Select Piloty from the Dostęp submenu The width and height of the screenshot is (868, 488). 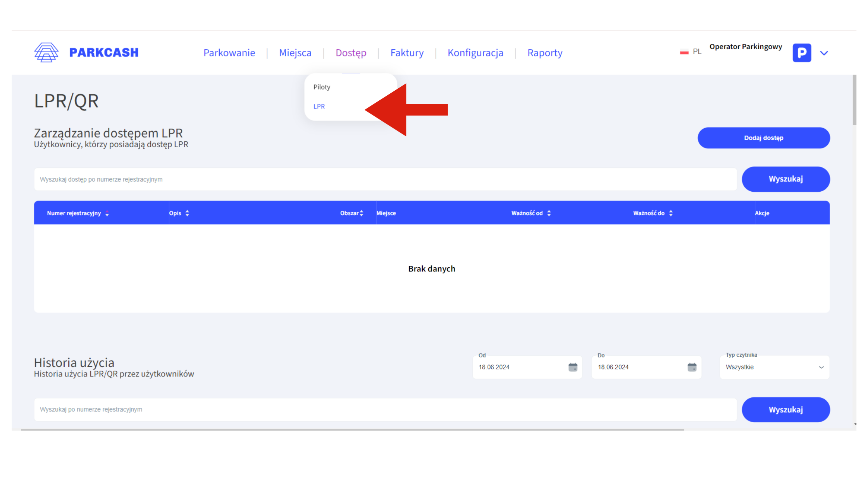pyautogui.click(x=322, y=87)
